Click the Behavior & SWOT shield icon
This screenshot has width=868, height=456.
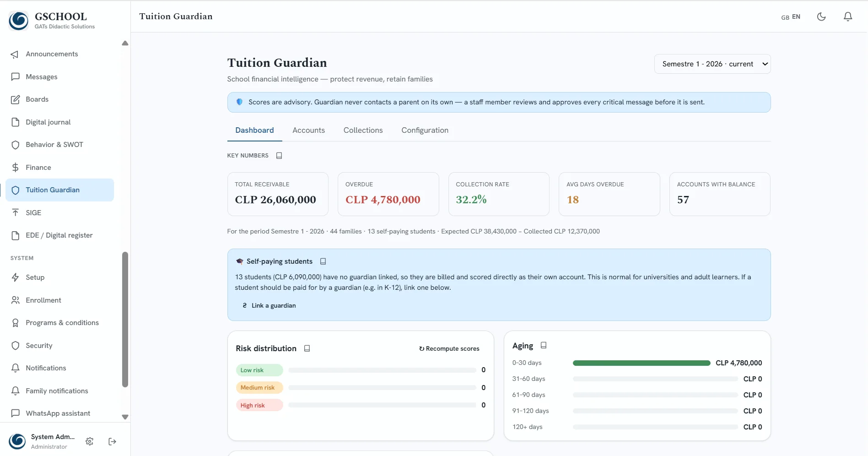coord(15,145)
